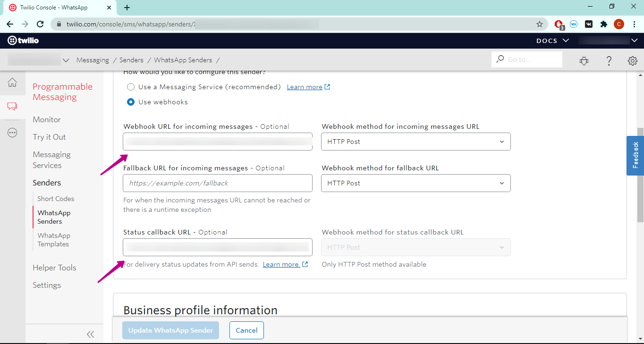Screen dimensions: 644x344
Task: Click external link icon beside first Learn more
Action: [x=327, y=87]
